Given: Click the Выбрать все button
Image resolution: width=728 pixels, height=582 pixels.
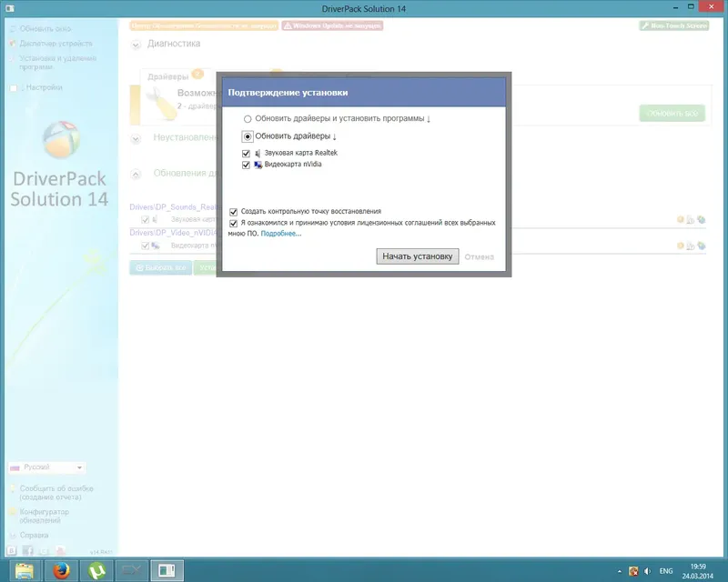Looking at the screenshot, I should pos(161,267).
